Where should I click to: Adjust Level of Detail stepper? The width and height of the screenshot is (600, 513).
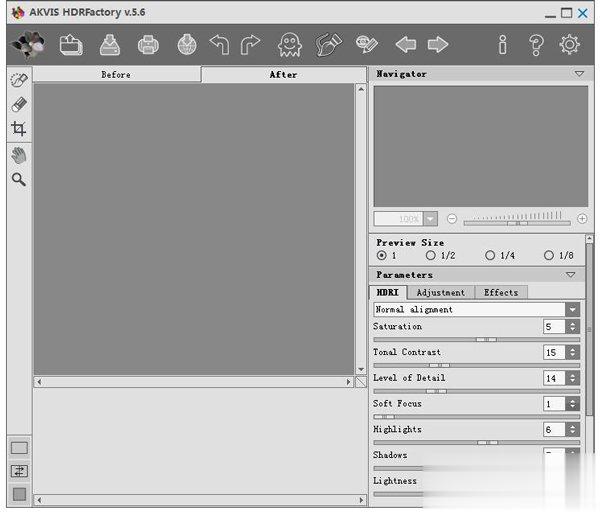point(572,378)
